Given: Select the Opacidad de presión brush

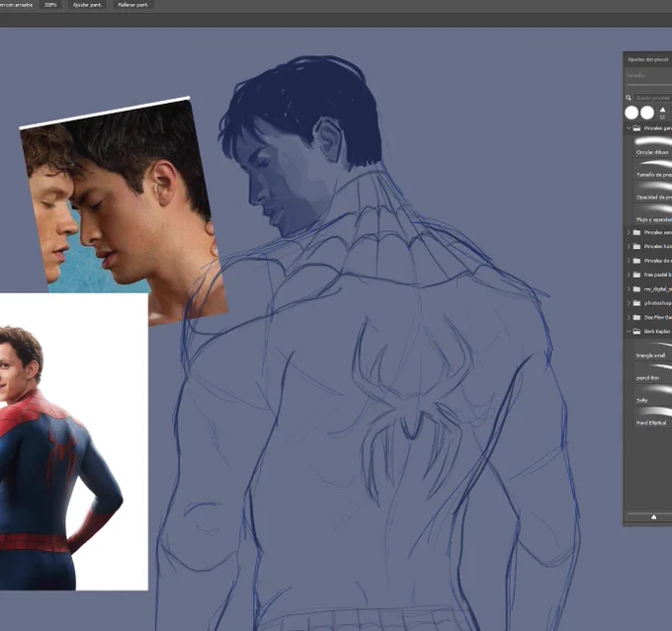Looking at the screenshot, I should (652, 191).
